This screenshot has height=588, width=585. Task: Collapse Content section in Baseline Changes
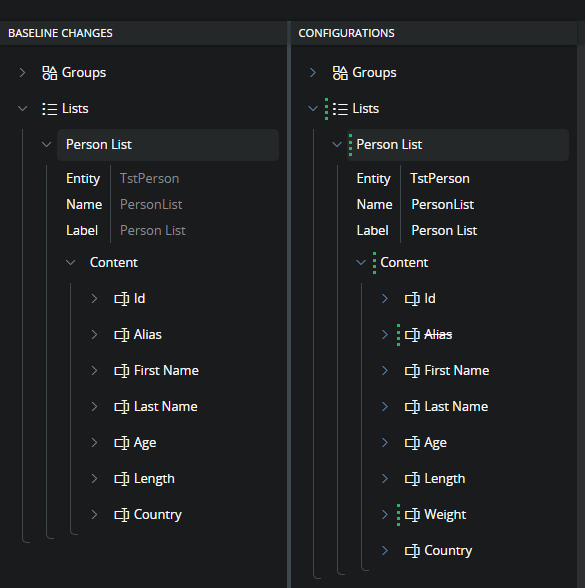(70, 262)
